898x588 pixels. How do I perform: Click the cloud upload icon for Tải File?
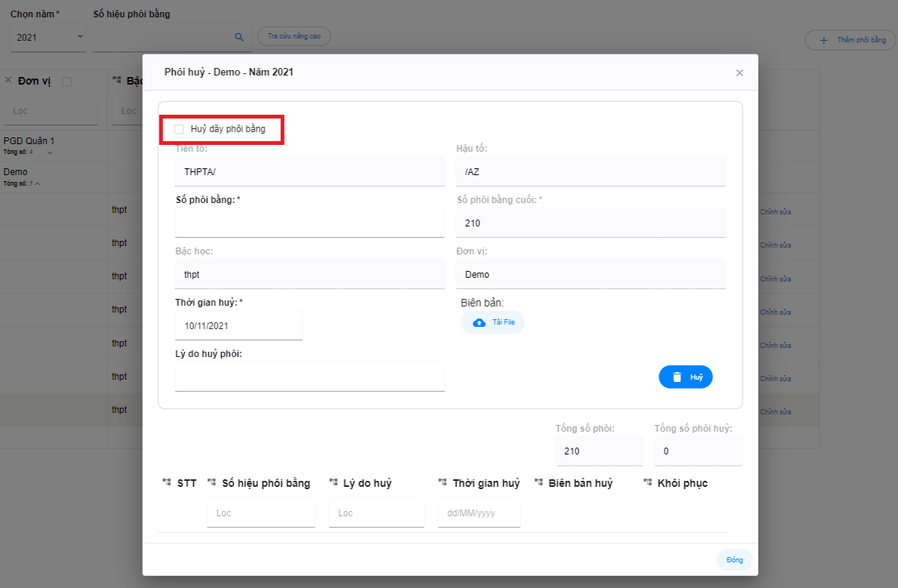(479, 322)
